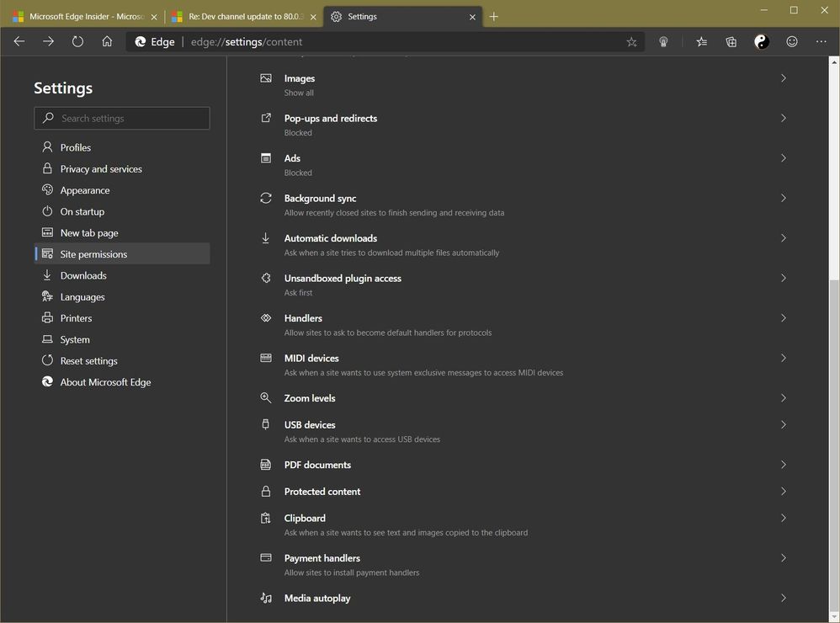Open Appearance settings
The image size is (840, 623).
point(122,190)
